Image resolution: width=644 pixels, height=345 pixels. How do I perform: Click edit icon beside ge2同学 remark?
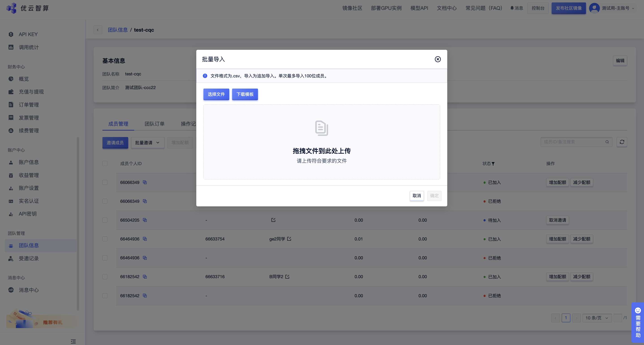pyautogui.click(x=289, y=239)
